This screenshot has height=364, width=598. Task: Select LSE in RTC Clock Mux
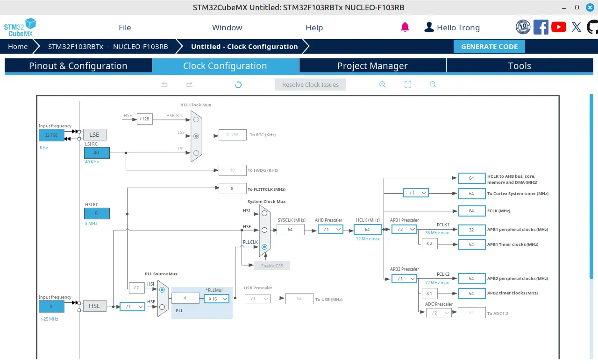[x=196, y=136]
